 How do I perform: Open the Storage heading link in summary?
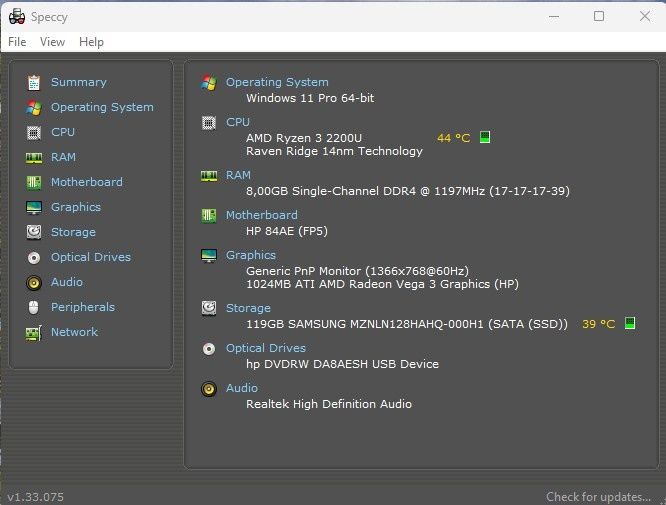click(248, 308)
